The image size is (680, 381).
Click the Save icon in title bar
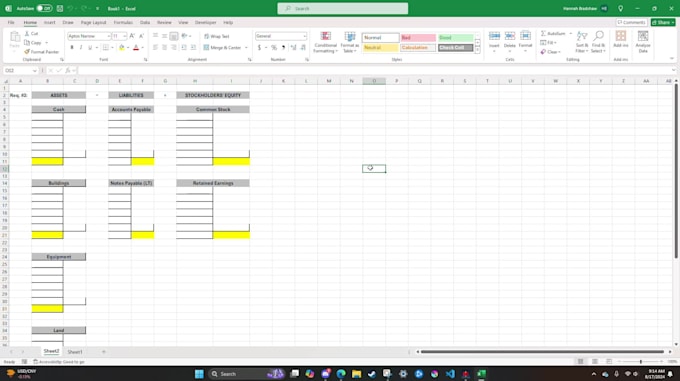click(x=60, y=8)
